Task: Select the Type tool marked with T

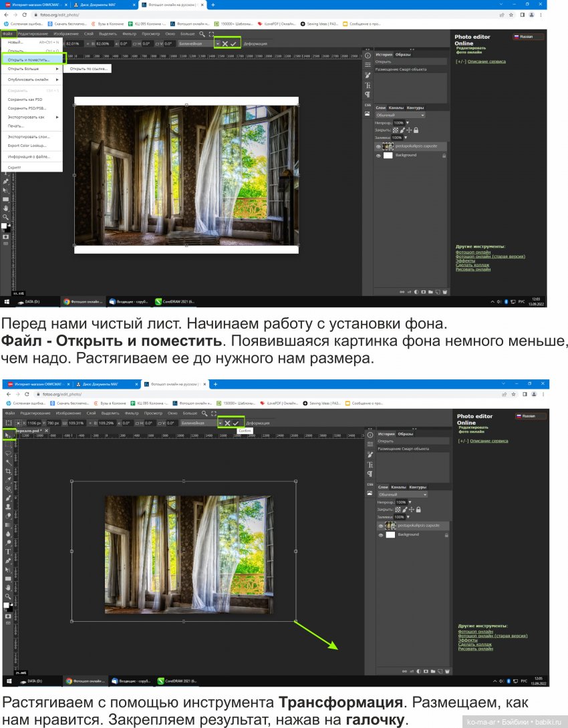Action: [8, 552]
